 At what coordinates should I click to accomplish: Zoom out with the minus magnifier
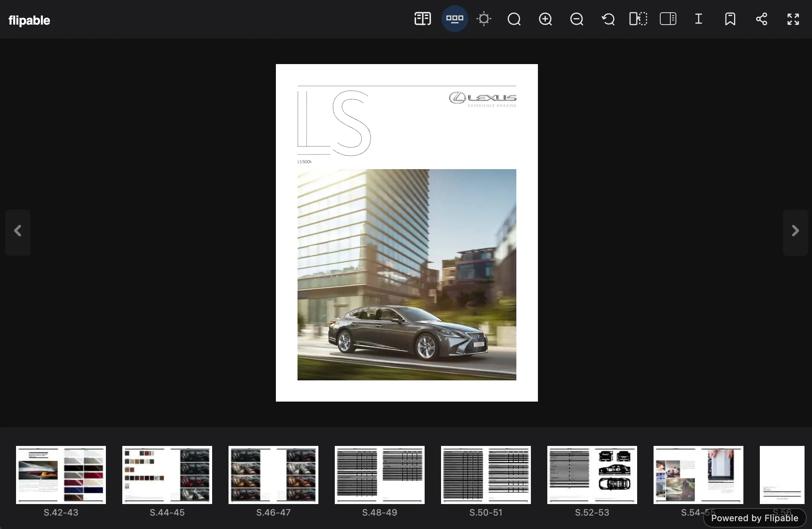tap(577, 19)
